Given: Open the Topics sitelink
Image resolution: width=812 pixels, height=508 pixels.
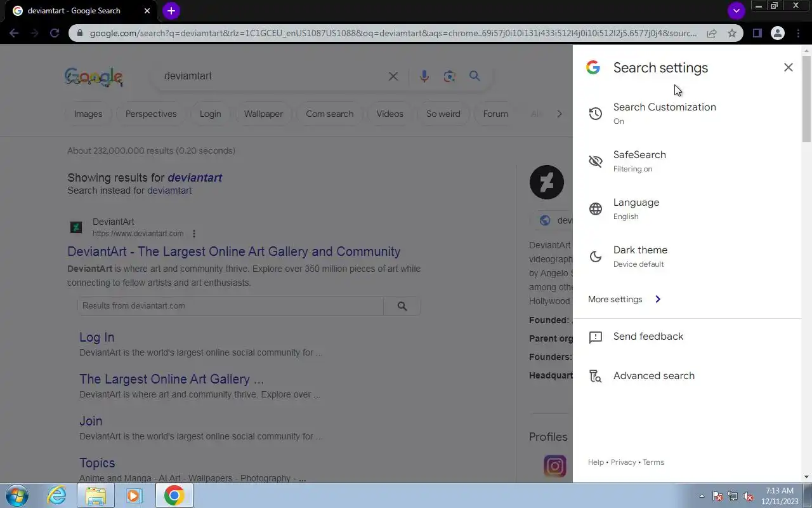Looking at the screenshot, I should 97,463.
